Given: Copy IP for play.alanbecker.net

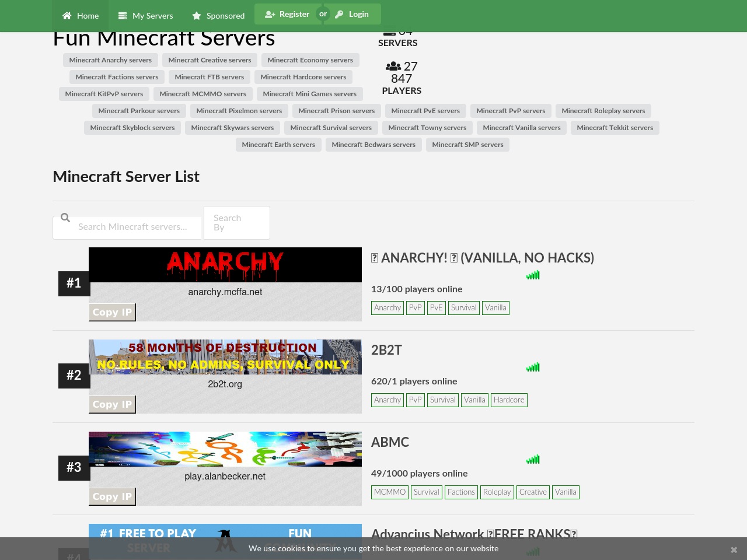Looking at the screenshot, I should pyautogui.click(x=112, y=496).
